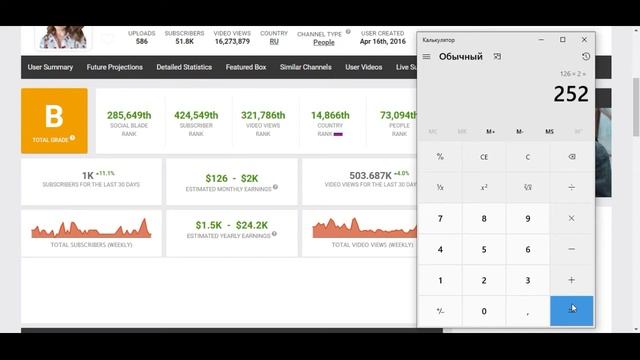Click the 14,866th country rank
640x360 pixels.
click(x=330, y=116)
